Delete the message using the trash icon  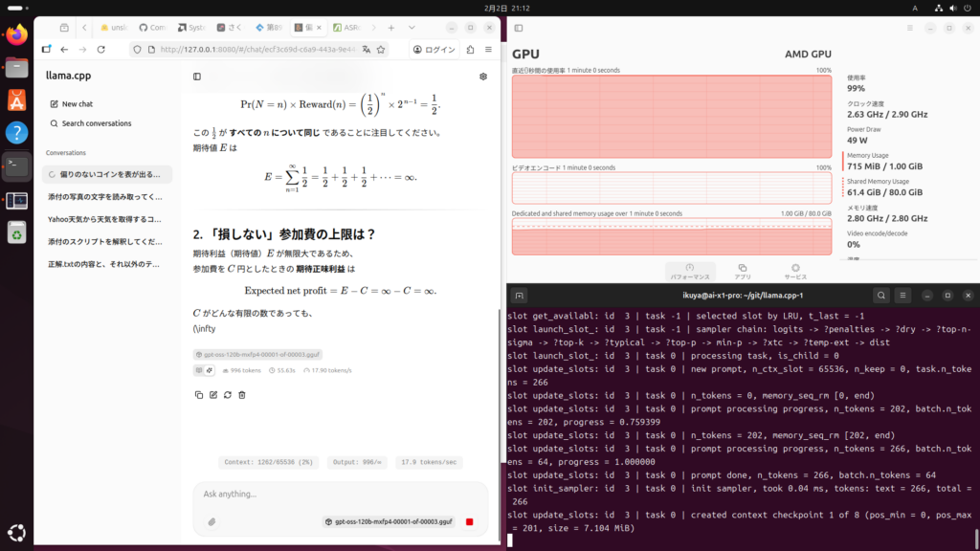(x=241, y=394)
